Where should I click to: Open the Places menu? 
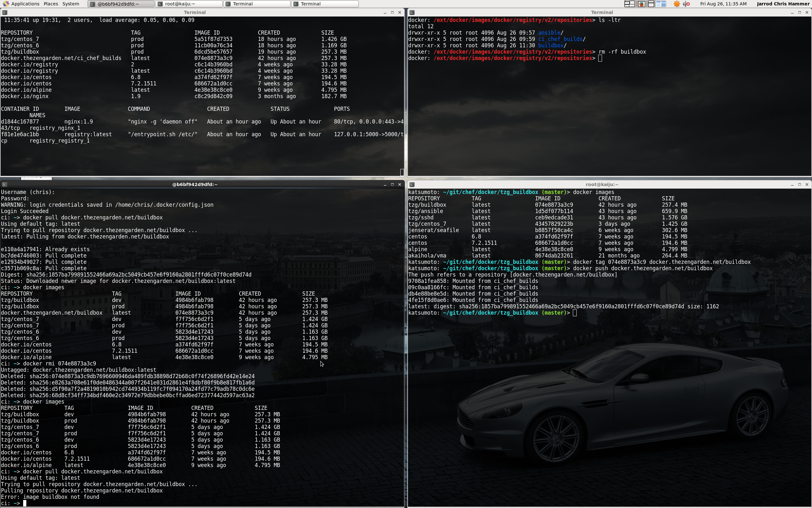[x=51, y=4]
